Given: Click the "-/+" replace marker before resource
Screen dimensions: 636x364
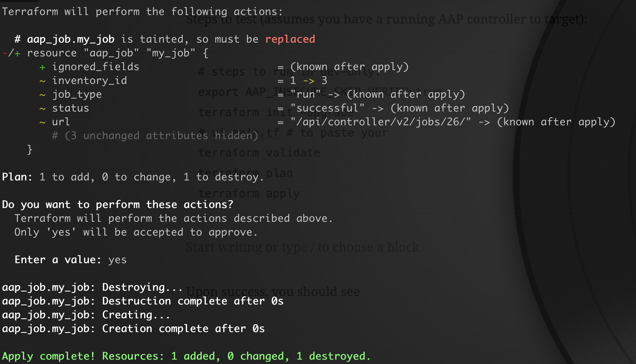Looking at the screenshot, I should click(x=11, y=53).
